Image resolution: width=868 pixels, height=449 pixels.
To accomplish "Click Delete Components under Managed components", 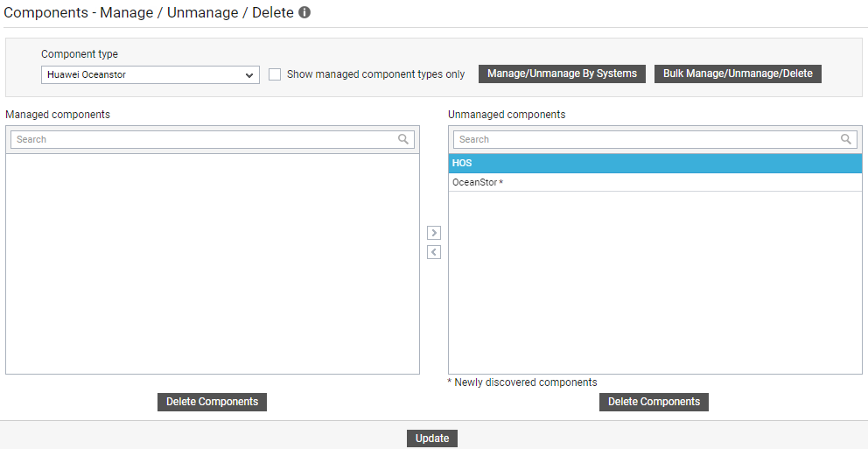I will coord(212,402).
